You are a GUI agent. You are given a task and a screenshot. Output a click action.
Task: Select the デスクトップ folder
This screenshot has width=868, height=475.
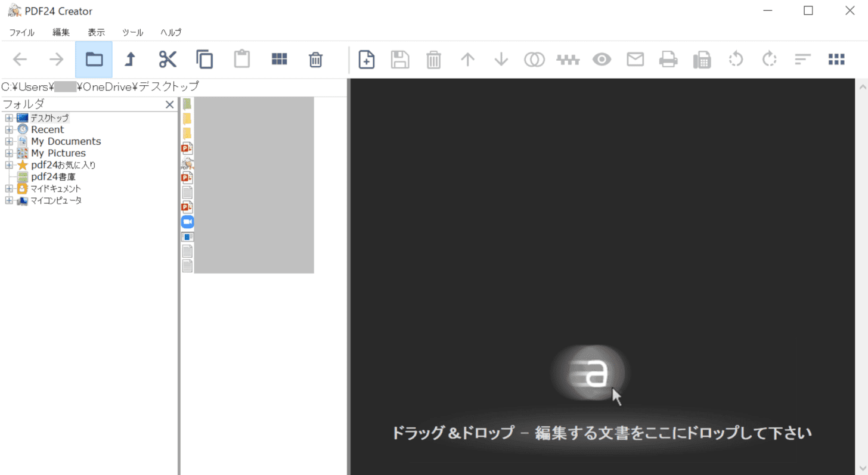click(49, 118)
